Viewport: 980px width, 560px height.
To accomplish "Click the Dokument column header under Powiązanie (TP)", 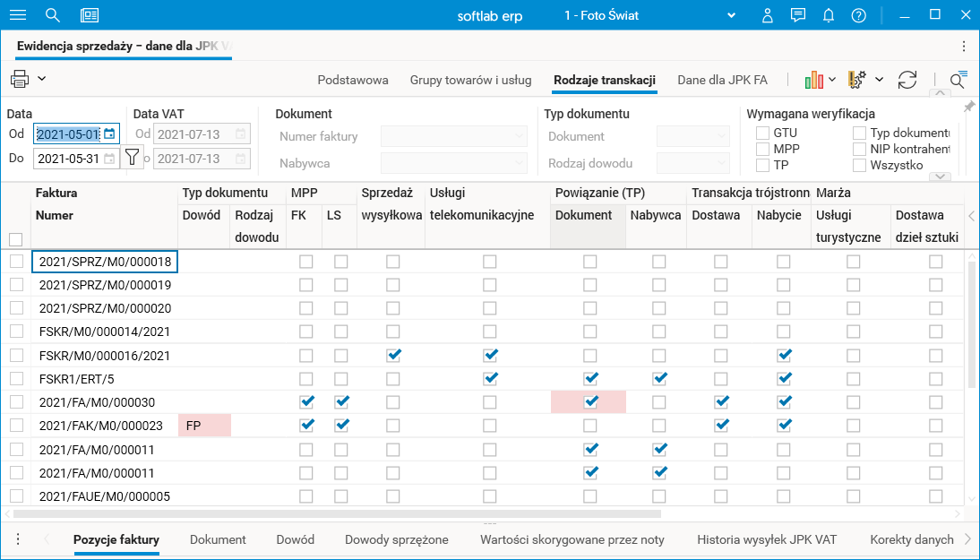I will (x=584, y=215).
